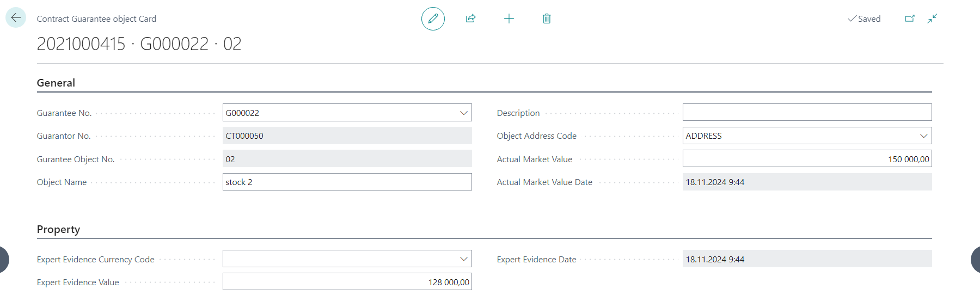The image size is (980, 301).
Task: Expand the Guarantee No. dropdown
Action: pos(463,113)
